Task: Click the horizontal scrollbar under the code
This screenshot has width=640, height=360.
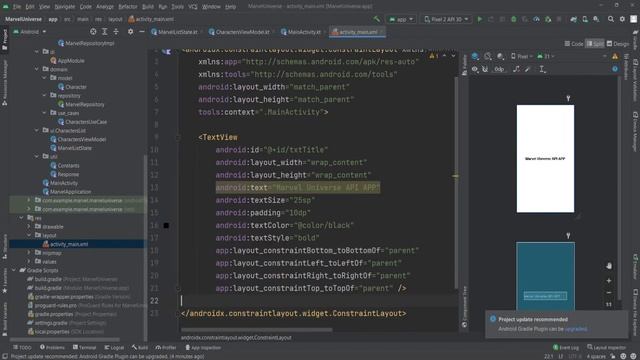Action: (257, 330)
